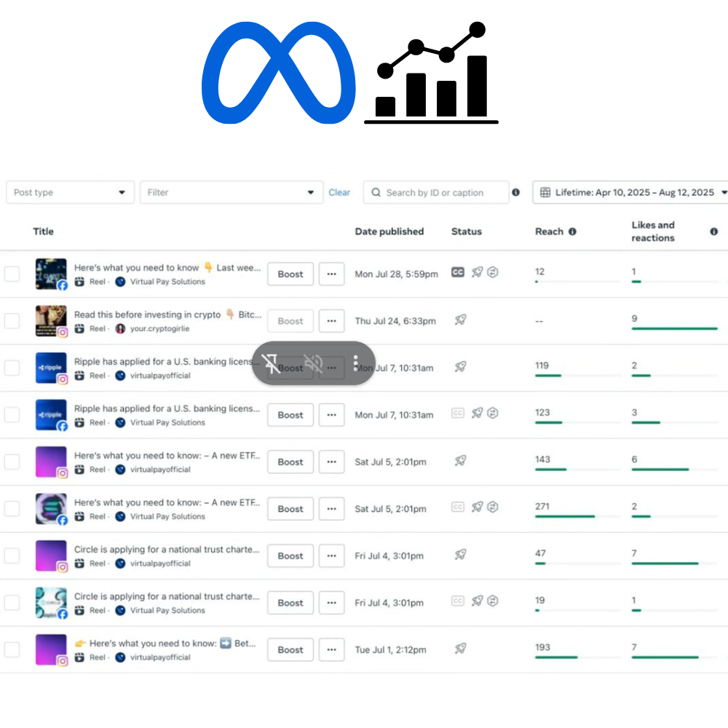
Task: Boost the Mon Jul 28 reel
Action: coord(290,274)
